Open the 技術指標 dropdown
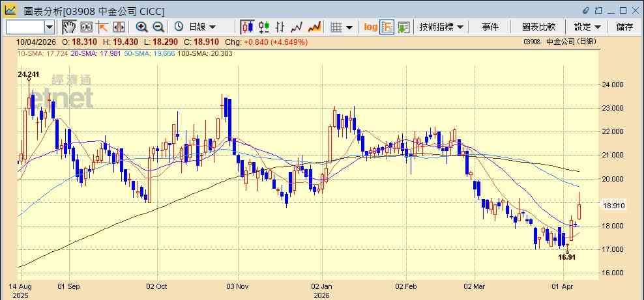 pyautogui.click(x=441, y=27)
